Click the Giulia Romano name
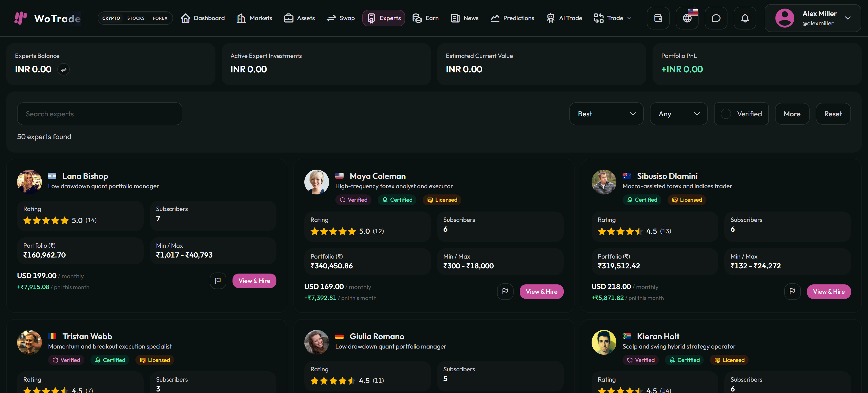868x393 pixels. pos(377,336)
